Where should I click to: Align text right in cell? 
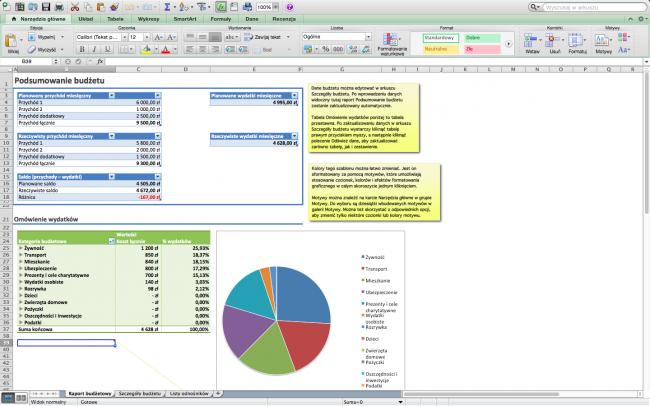coord(215,49)
